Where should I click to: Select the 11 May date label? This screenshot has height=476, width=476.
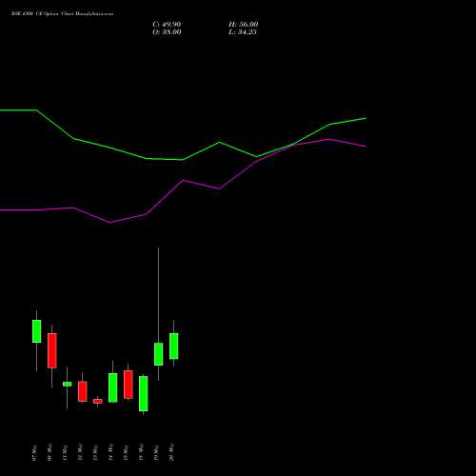click(65, 452)
